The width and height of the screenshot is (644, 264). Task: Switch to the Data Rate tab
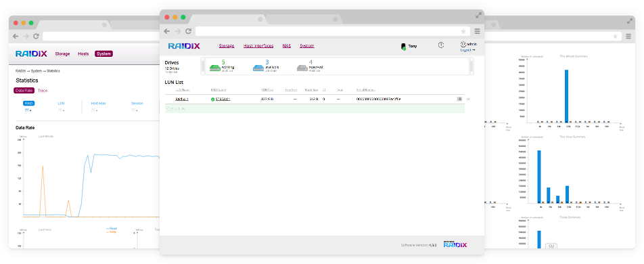[x=24, y=91]
